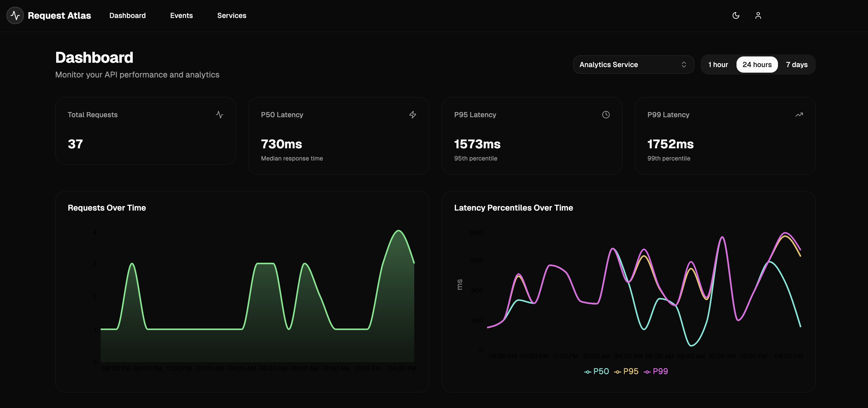Toggle dark mode with the moon icon
Viewport: 868px width, 408px height.
tap(736, 15)
